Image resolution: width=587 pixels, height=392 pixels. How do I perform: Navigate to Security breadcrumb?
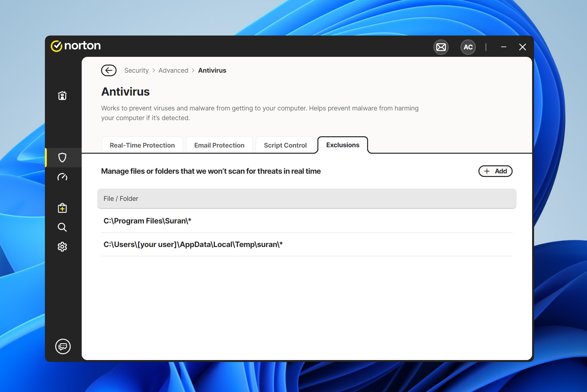137,70
